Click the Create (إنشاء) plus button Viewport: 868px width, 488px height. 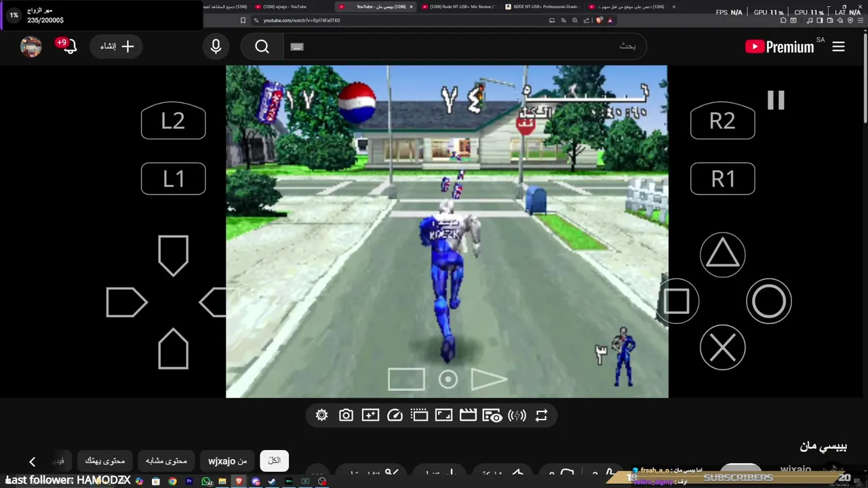(x=117, y=46)
